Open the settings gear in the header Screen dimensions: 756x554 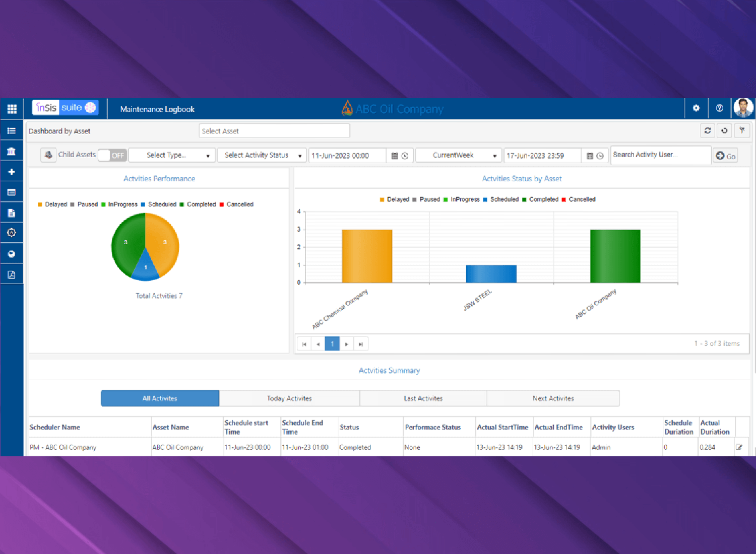[x=696, y=108]
